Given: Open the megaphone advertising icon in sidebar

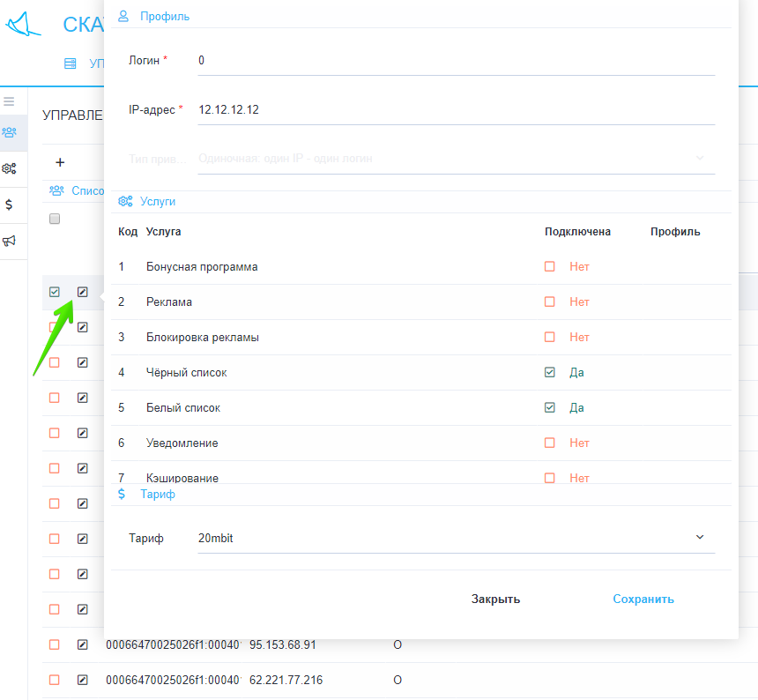Looking at the screenshot, I should 9,241.
